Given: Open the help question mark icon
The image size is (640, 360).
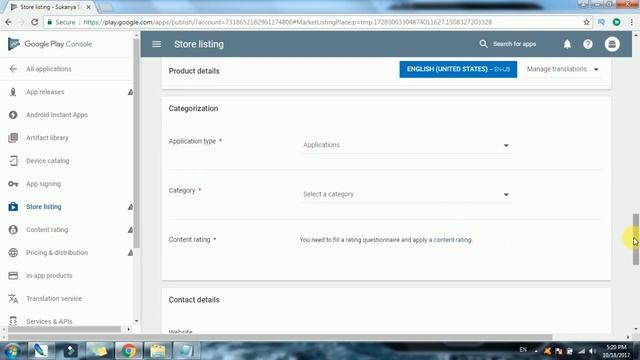Looking at the screenshot, I should 588,44.
